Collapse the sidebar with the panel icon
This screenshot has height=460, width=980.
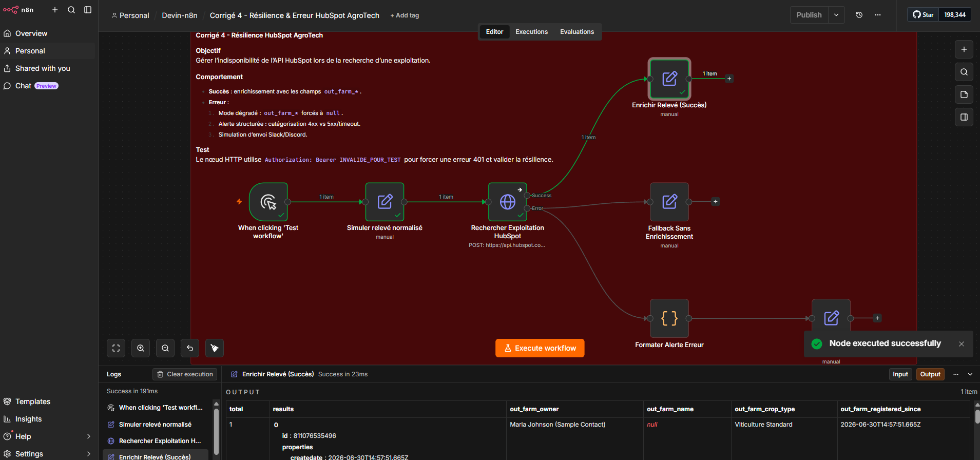[88, 10]
